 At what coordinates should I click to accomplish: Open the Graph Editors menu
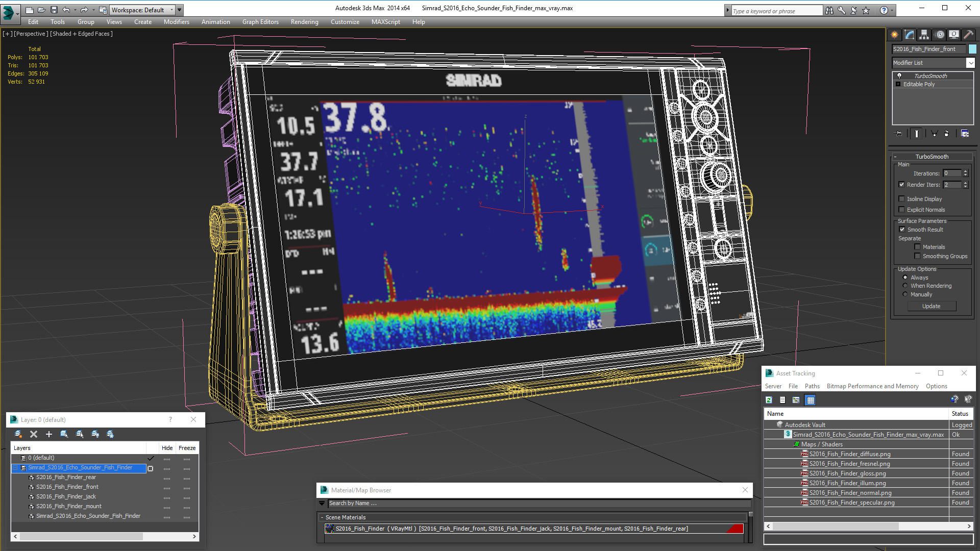point(260,22)
